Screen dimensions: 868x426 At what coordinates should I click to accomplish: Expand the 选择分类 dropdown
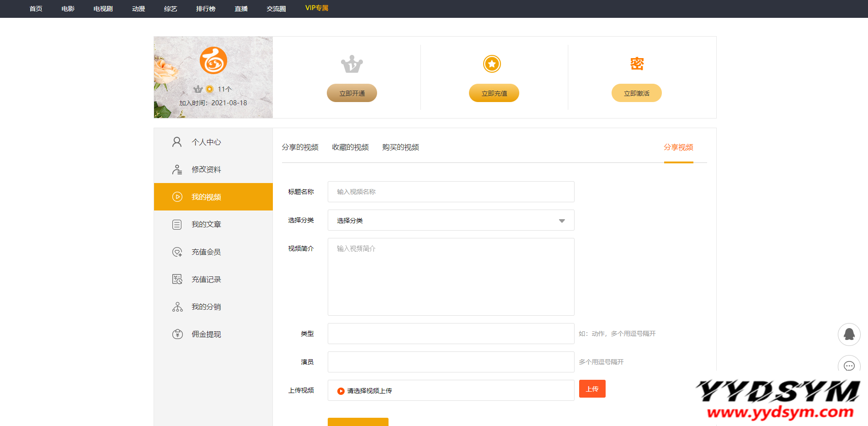click(451, 221)
